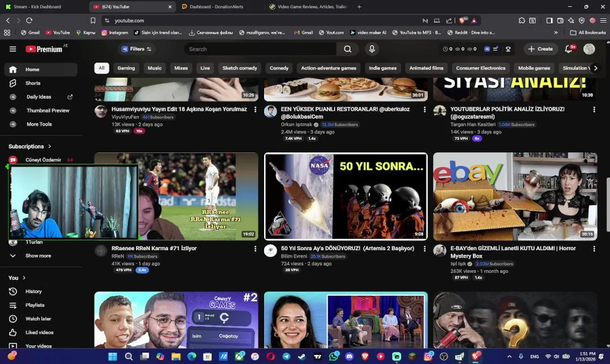Toggle the Filters switch

pyautogui.click(x=149, y=49)
